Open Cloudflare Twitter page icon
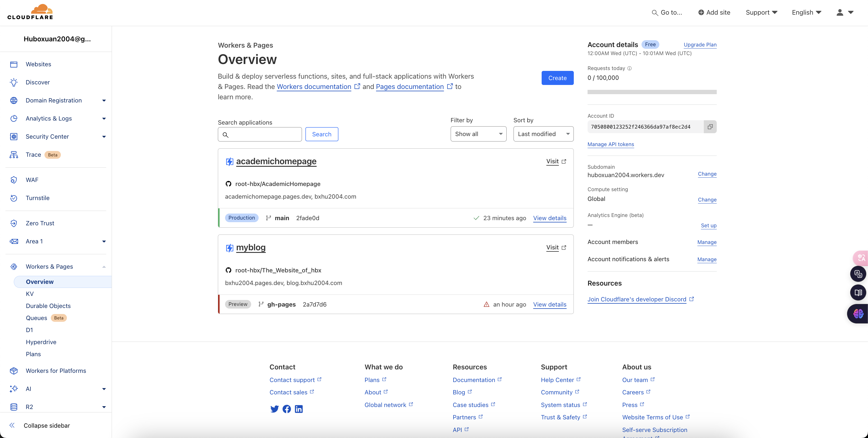Viewport: 868px width, 438px height. [x=274, y=409]
